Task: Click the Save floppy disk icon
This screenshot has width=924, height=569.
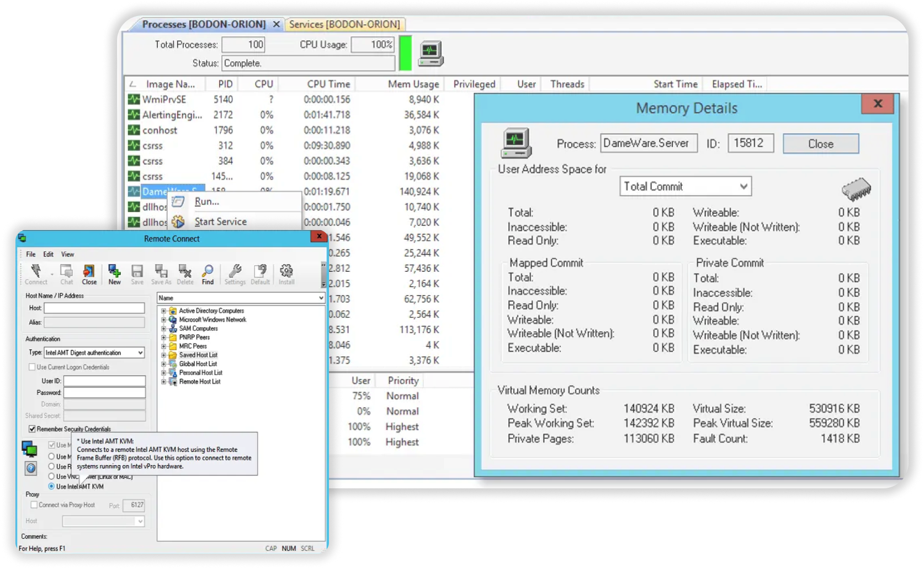Action: tap(137, 271)
